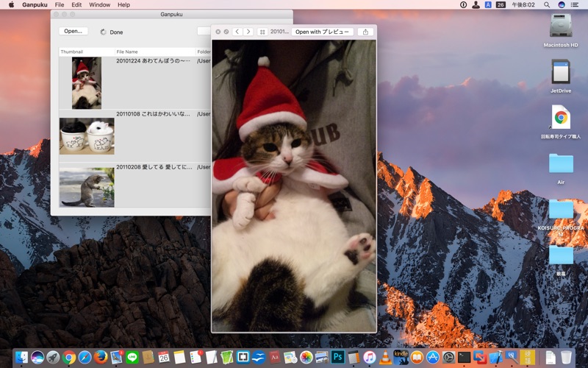Click the share icon in preview panel
The width and height of the screenshot is (588, 368).
(x=365, y=32)
